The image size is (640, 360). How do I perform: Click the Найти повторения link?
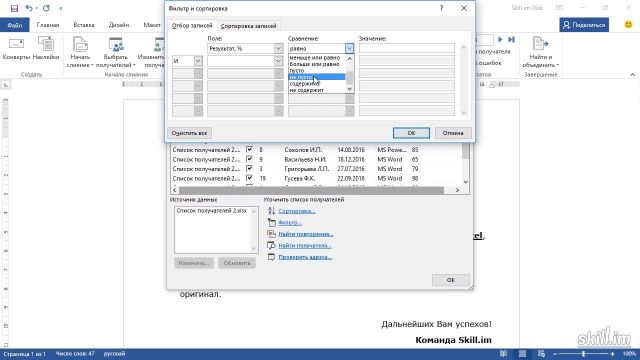click(x=305, y=234)
